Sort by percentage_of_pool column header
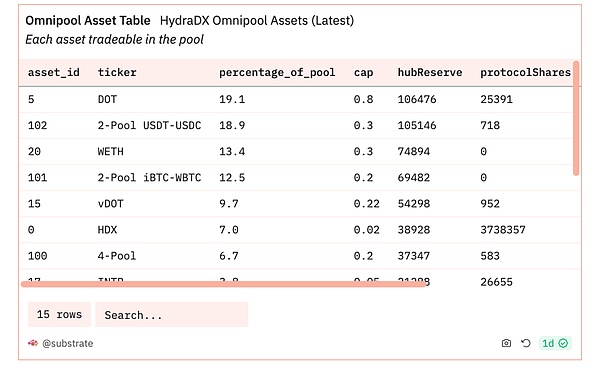Image resolution: width=600 pixels, height=376 pixels. click(277, 73)
